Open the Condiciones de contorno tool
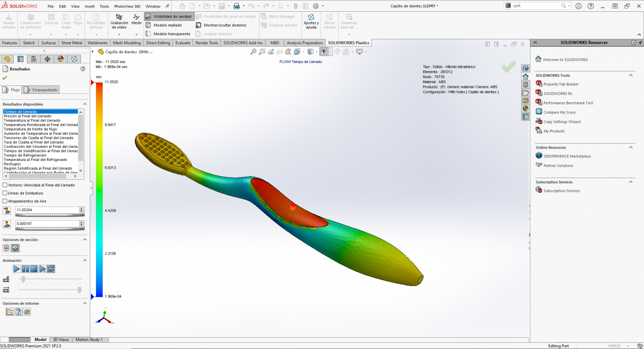644x349 pixels. [30, 21]
